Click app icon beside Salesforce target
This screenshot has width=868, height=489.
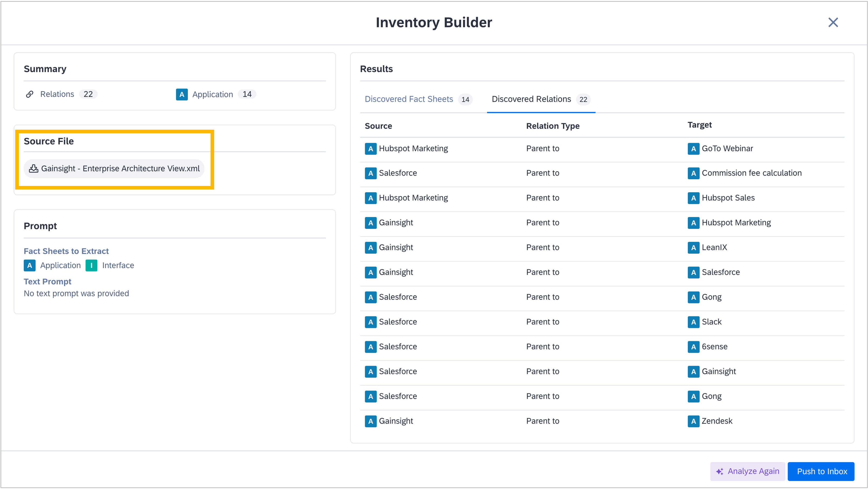(694, 273)
